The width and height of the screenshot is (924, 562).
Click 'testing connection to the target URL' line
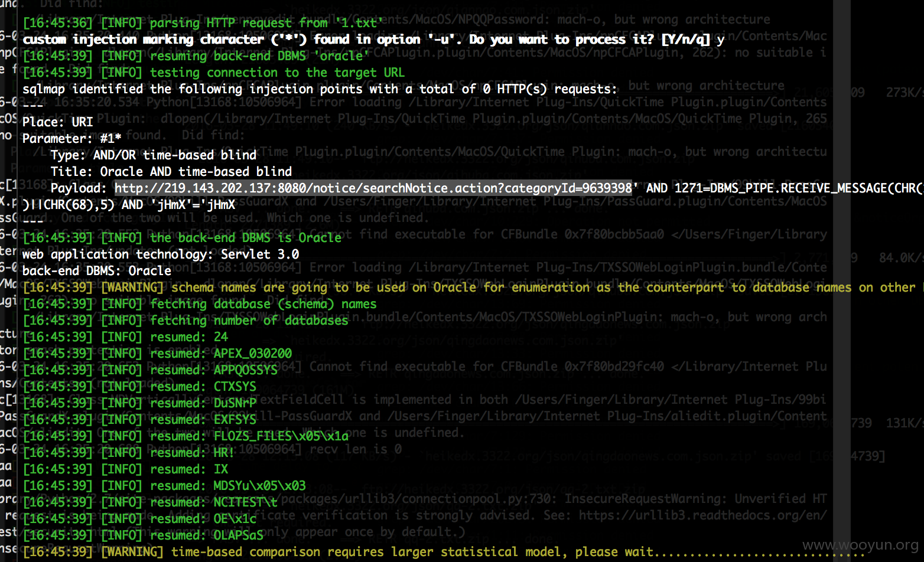(214, 72)
